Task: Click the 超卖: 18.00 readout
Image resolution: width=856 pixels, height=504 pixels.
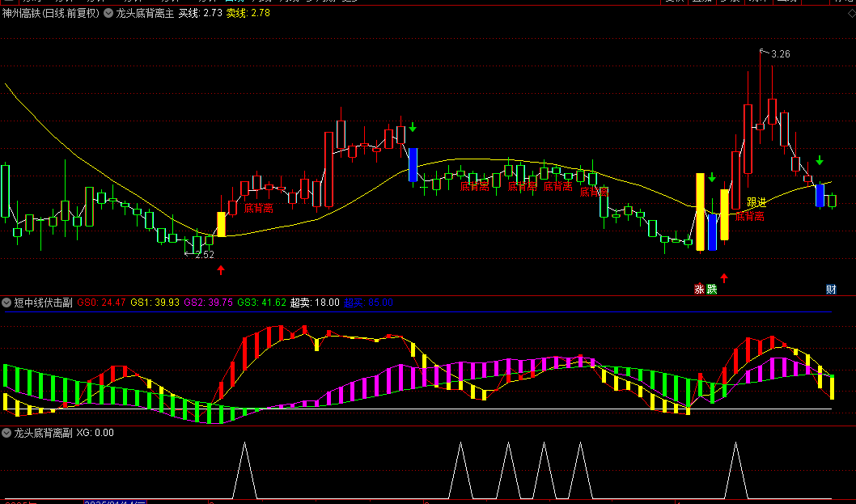Action: [x=315, y=303]
